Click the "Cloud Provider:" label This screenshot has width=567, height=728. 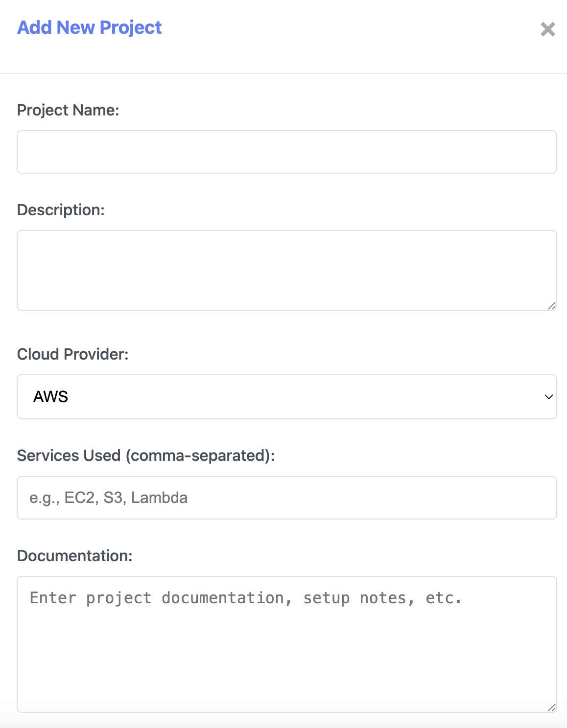coord(72,354)
